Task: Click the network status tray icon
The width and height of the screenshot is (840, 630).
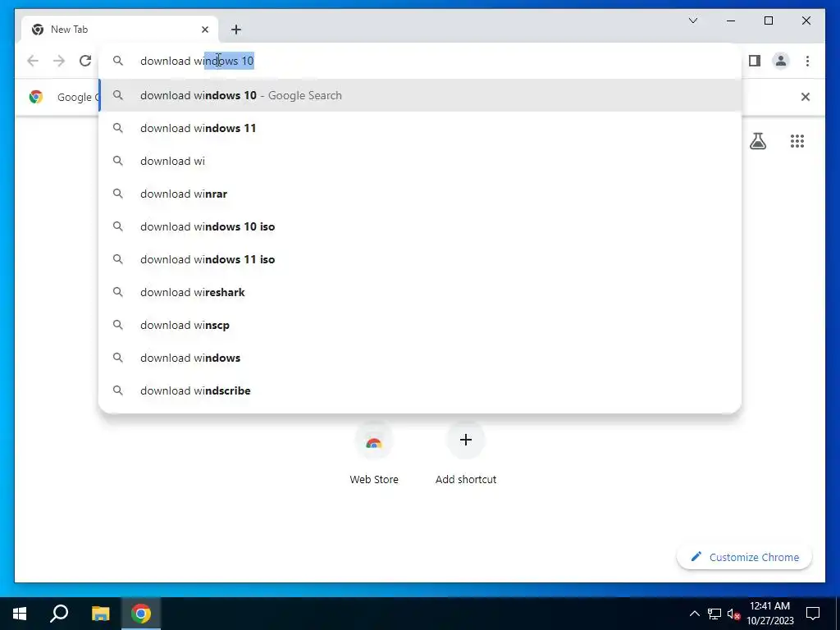Action: pyautogui.click(x=714, y=614)
